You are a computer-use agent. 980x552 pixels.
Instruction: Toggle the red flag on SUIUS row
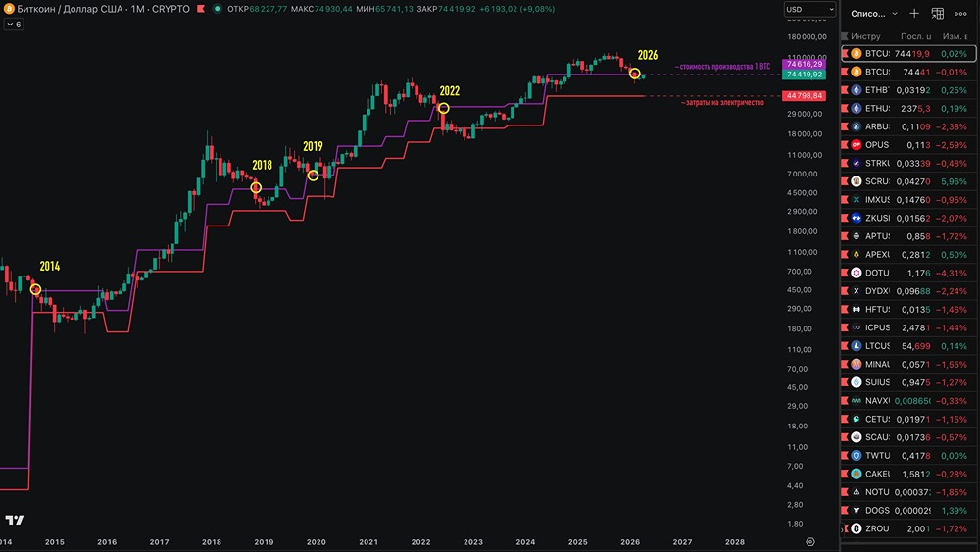845,382
